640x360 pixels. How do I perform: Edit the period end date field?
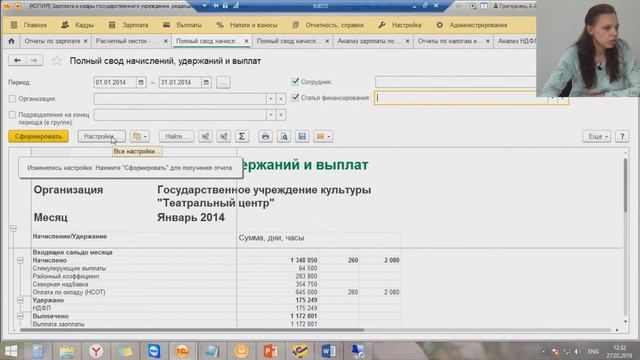180,82
